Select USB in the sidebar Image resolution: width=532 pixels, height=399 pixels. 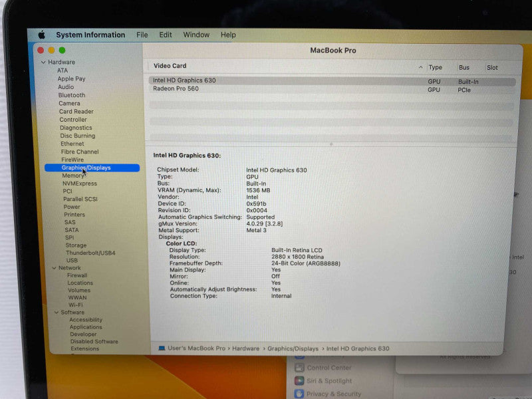(x=72, y=261)
